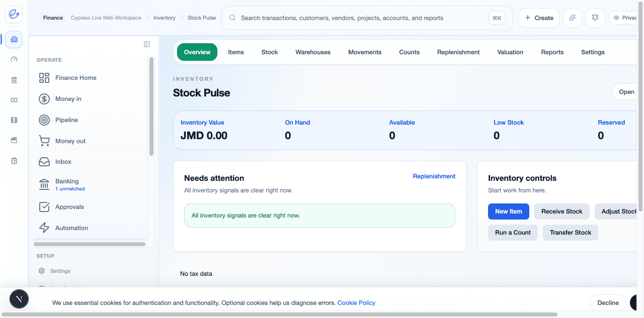Viewport: 644px width, 318px height.
Task: Click the ⌘K shortcut badge
Action: [x=497, y=18]
